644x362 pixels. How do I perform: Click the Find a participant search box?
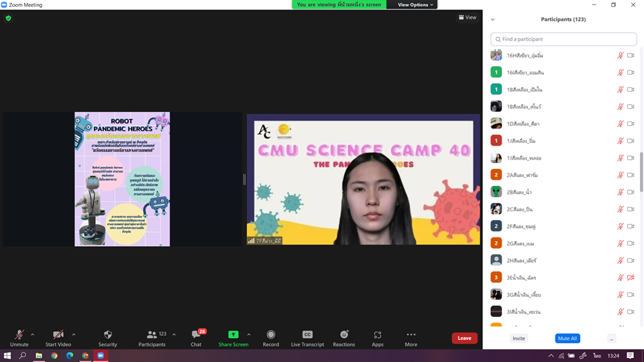[563, 40]
